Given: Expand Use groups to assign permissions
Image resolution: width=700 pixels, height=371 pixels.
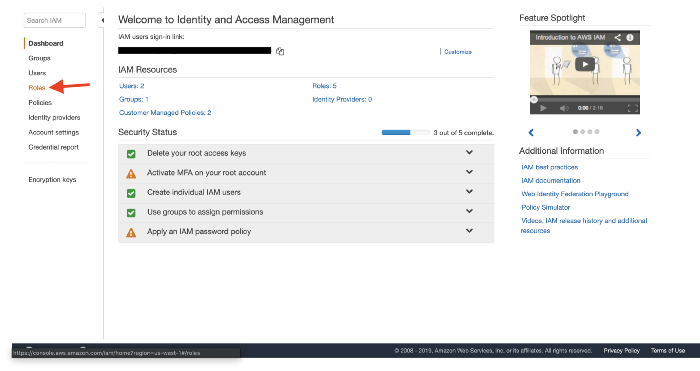Looking at the screenshot, I should [469, 211].
